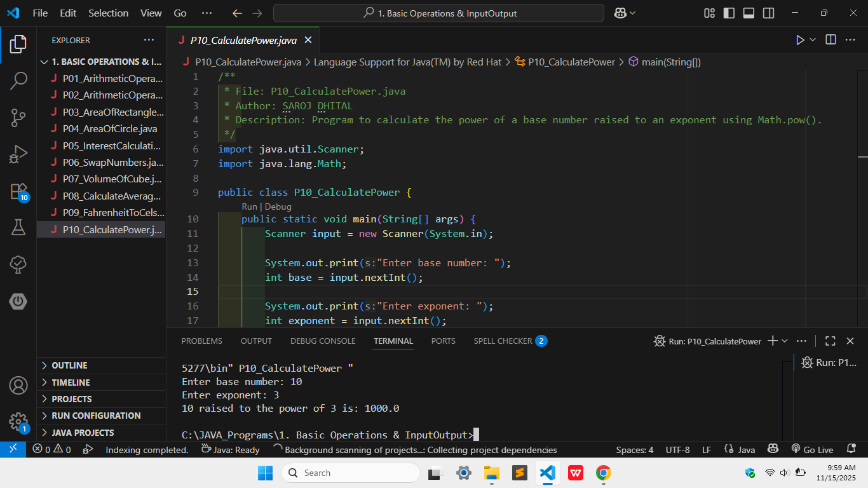Run the Java file with the play button
Image resolution: width=868 pixels, height=488 pixels.
pyautogui.click(x=799, y=39)
